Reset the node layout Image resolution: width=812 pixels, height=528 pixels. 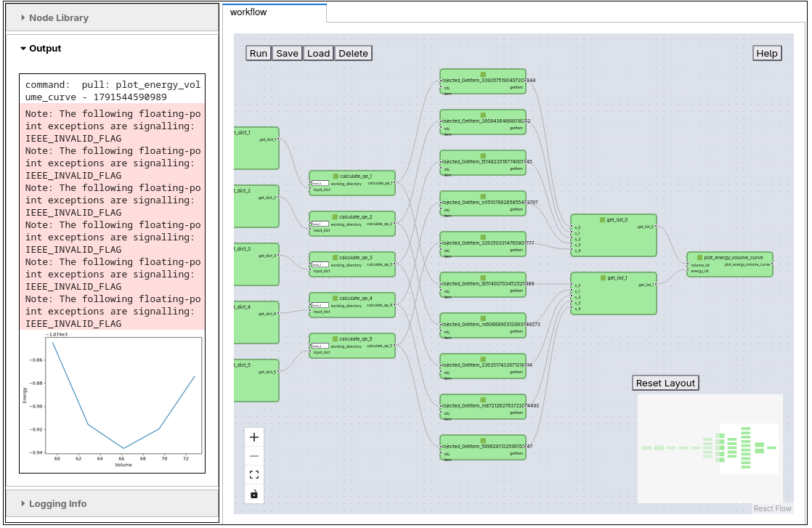pos(665,383)
